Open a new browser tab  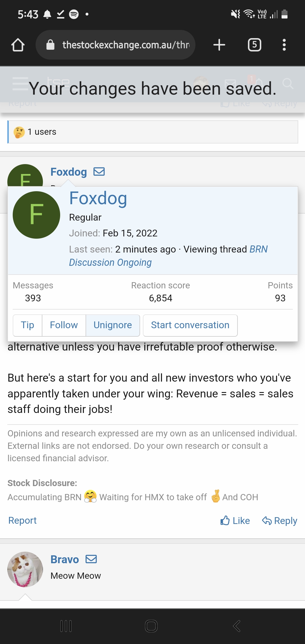pyautogui.click(x=219, y=45)
